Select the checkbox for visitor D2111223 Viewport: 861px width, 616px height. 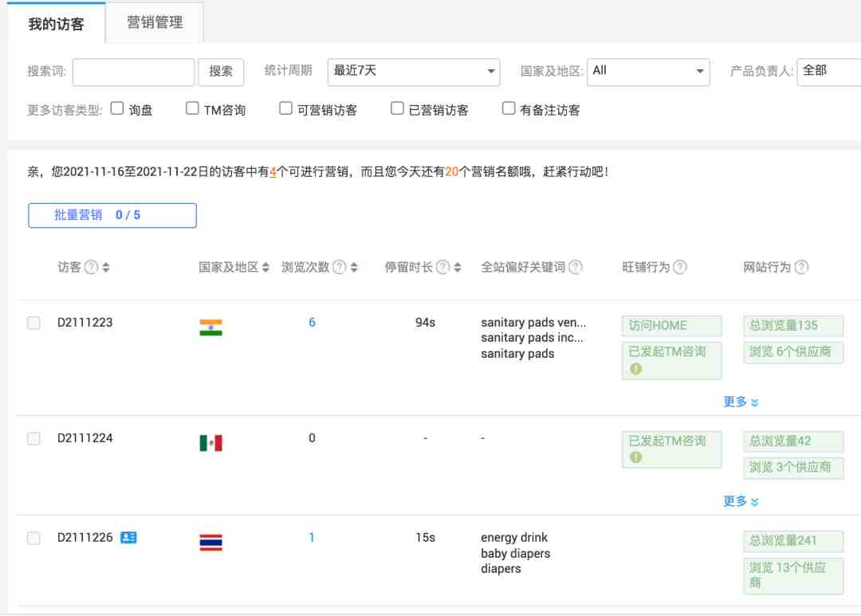pyautogui.click(x=33, y=323)
